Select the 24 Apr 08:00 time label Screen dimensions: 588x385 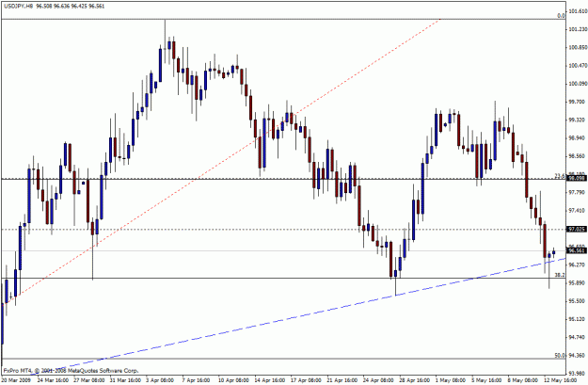point(378,380)
